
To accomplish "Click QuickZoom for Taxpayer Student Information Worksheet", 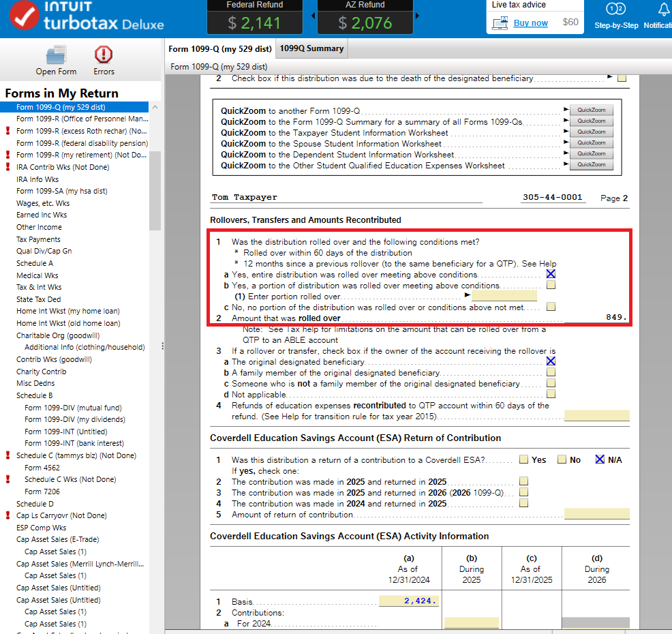I will (591, 132).
